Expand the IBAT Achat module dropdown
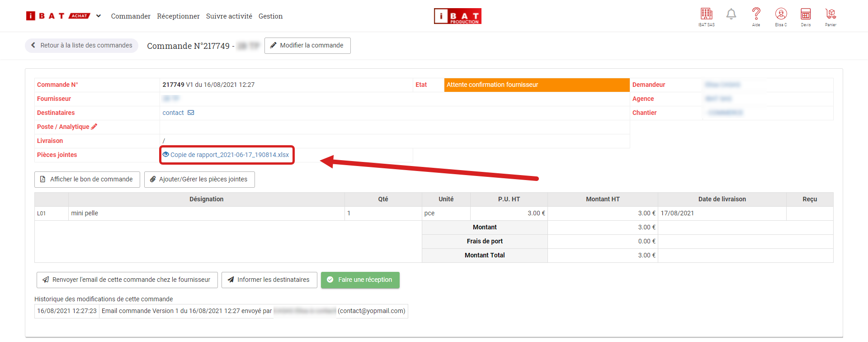868x342 pixels. click(x=99, y=16)
